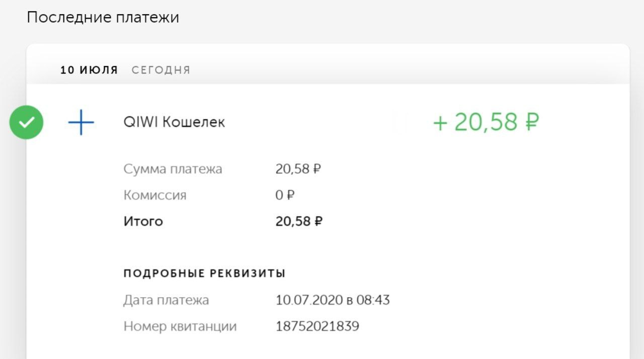Click the bold Итого label
Screen dimensions: 644x359
click(143, 221)
